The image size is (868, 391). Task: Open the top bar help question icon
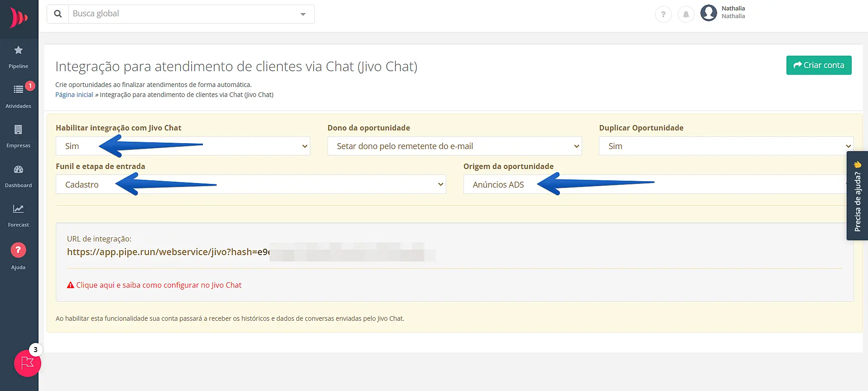click(x=663, y=14)
